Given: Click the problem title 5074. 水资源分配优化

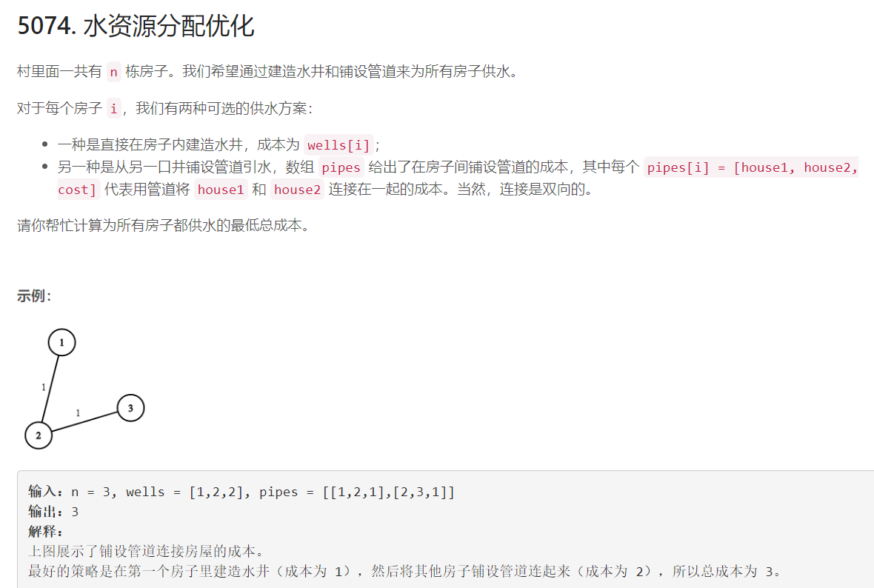Looking at the screenshot, I should pos(136,26).
